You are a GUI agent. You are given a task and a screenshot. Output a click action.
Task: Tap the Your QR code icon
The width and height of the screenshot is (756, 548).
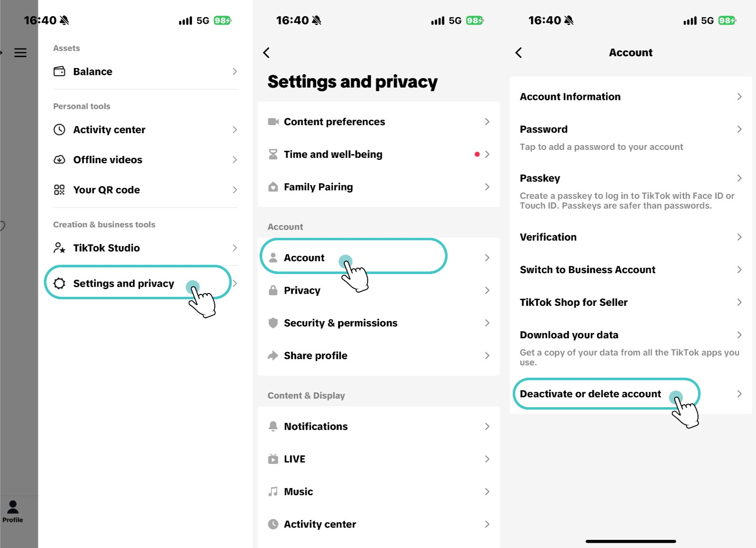click(60, 190)
